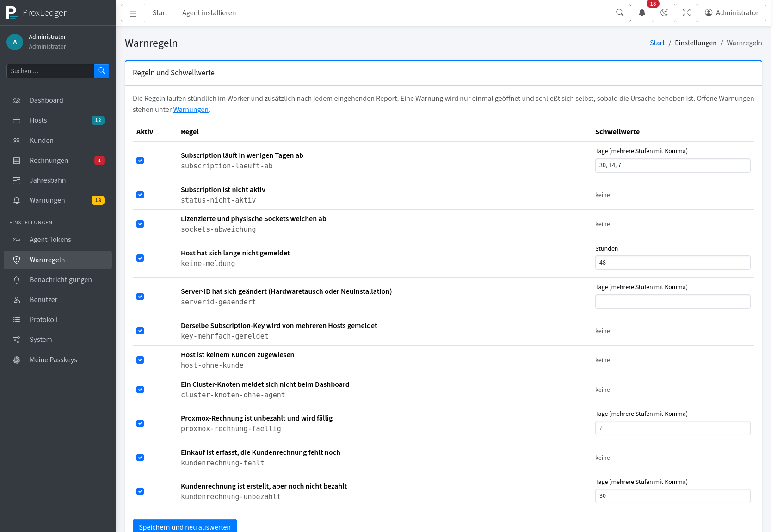Open the Administrator user menu in header
The width and height of the screenshot is (777, 532).
click(732, 13)
